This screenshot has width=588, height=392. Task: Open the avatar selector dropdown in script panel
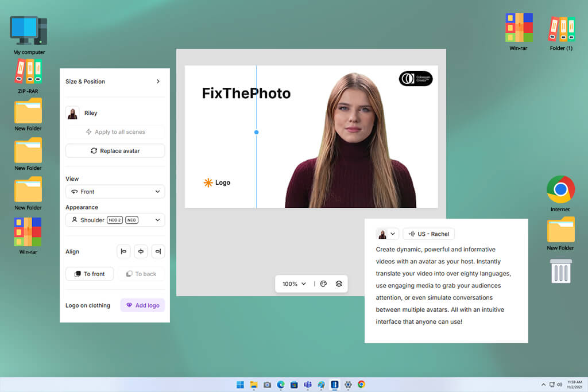[387, 234]
